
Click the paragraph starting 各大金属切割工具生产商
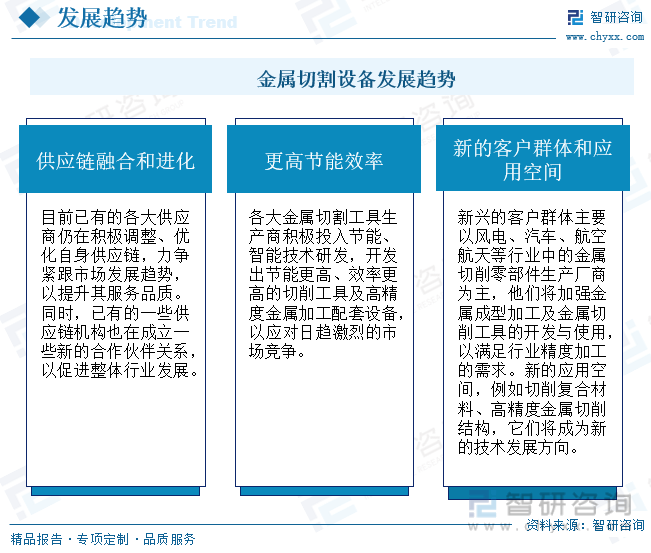pos(326,284)
